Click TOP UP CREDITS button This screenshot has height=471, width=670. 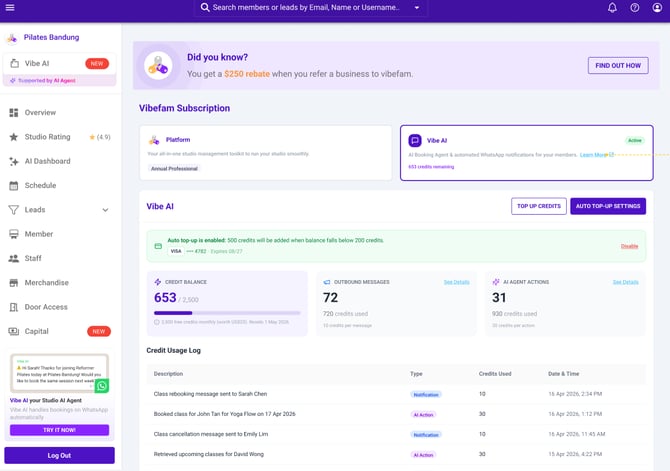[539, 206]
